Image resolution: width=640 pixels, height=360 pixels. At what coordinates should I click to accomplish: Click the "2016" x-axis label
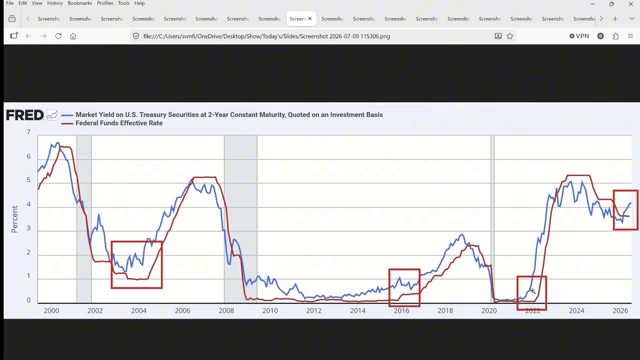point(401,311)
